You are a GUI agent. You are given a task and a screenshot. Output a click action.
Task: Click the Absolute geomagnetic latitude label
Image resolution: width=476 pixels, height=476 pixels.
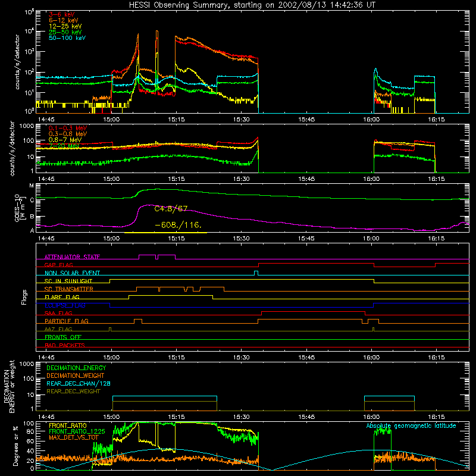[411, 425]
